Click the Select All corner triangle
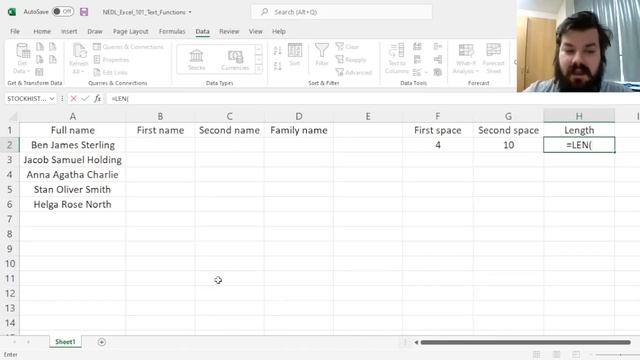This screenshot has height=360, width=640. point(13,117)
